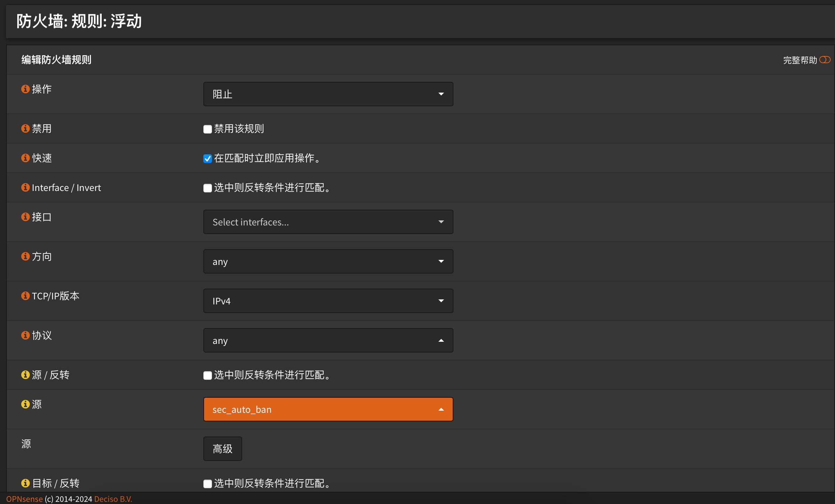
Task: Enable Interface invert matching checkbox
Action: pyautogui.click(x=207, y=188)
